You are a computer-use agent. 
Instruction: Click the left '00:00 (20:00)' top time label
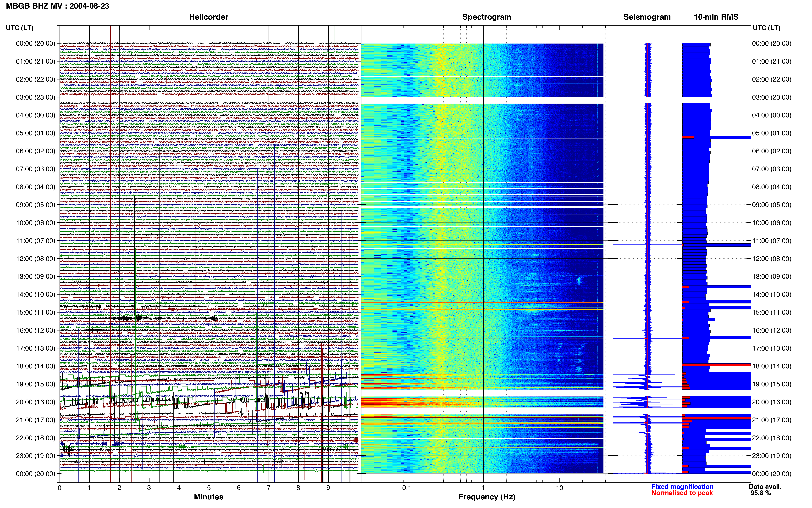36,43
